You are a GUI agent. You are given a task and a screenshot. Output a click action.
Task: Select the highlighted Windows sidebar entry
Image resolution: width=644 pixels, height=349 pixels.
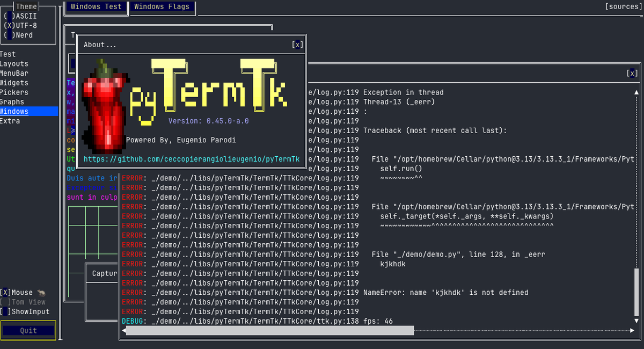[29, 112]
